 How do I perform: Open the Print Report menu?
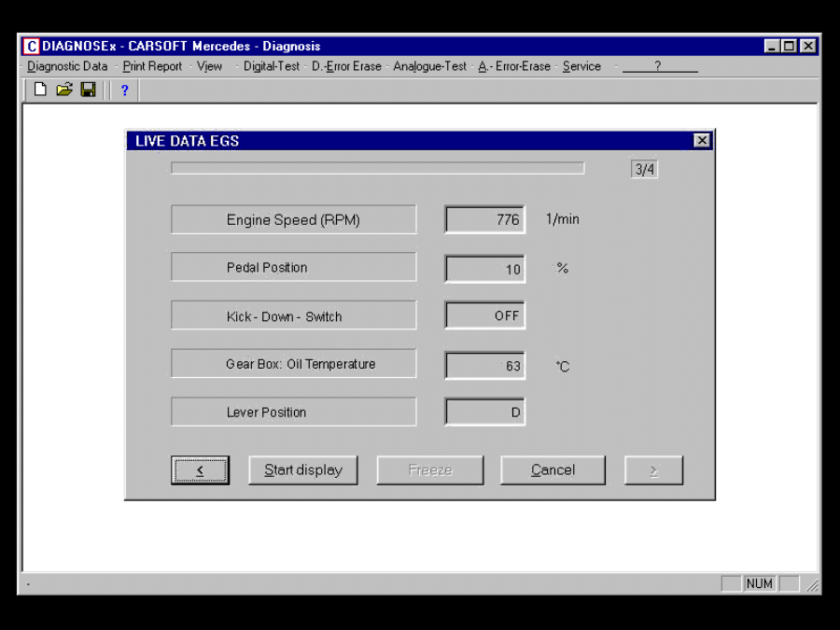click(x=151, y=66)
